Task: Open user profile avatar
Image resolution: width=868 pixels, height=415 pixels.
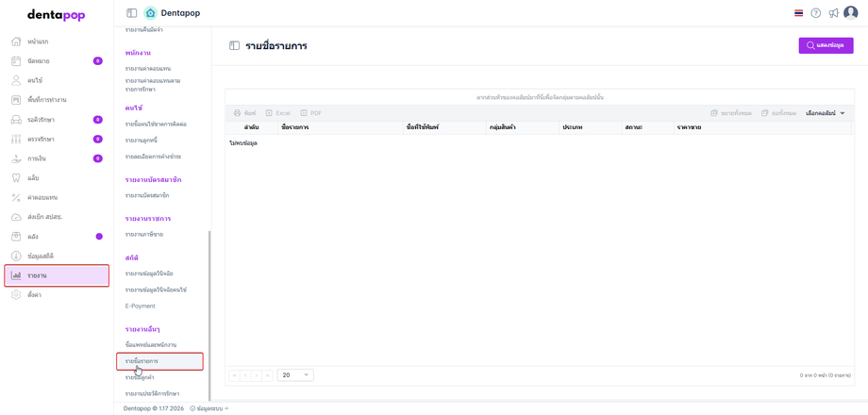Action: [850, 12]
